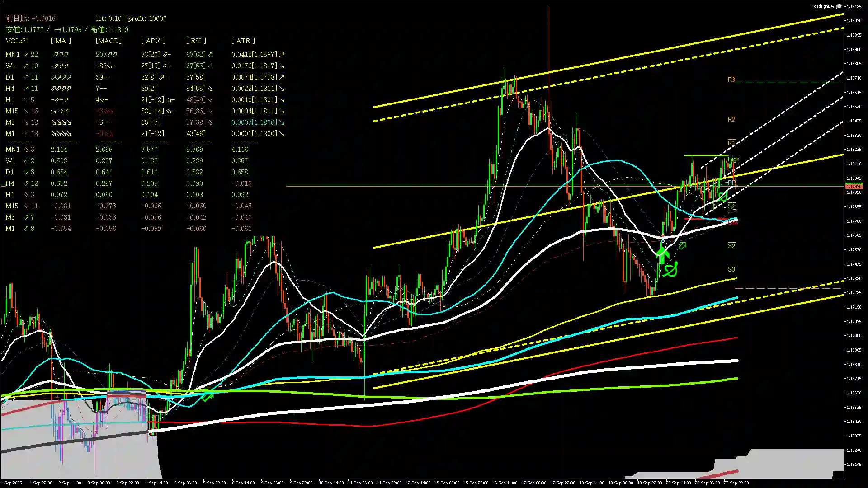Click the [ATR] column header
This screenshot has height=488, width=868.
243,41
